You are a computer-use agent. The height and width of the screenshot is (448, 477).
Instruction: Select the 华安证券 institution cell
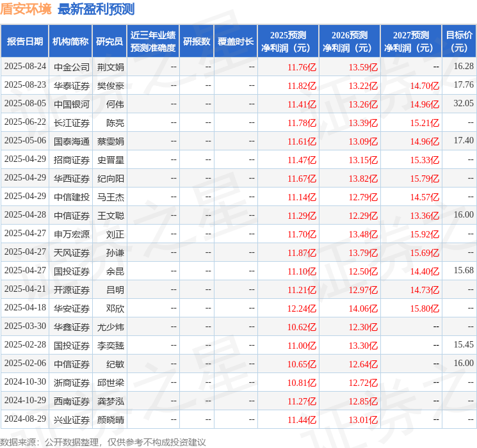72,308
